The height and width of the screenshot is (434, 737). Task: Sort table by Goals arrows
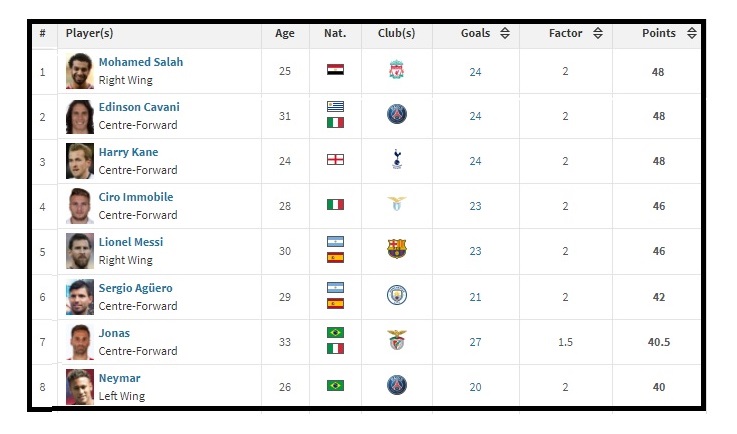(x=505, y=33)
